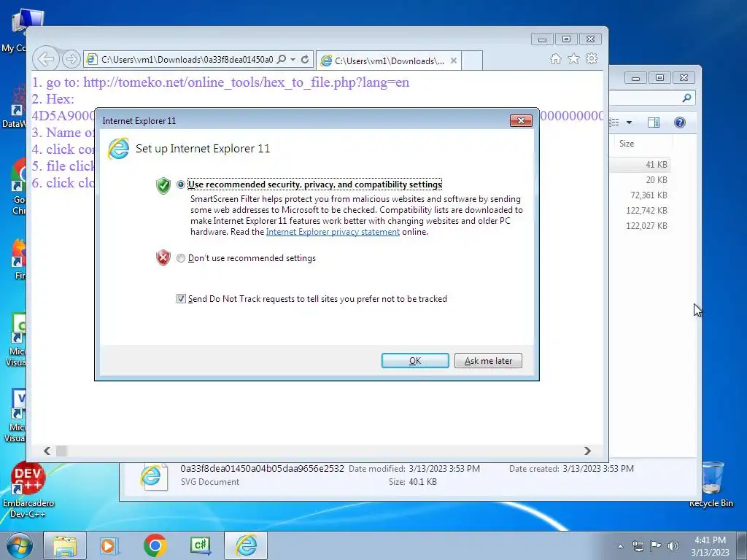Open the taskbar clock showing 4:41 PM
This screenshot has width=747, height=560.
click(x=710, y=545)
